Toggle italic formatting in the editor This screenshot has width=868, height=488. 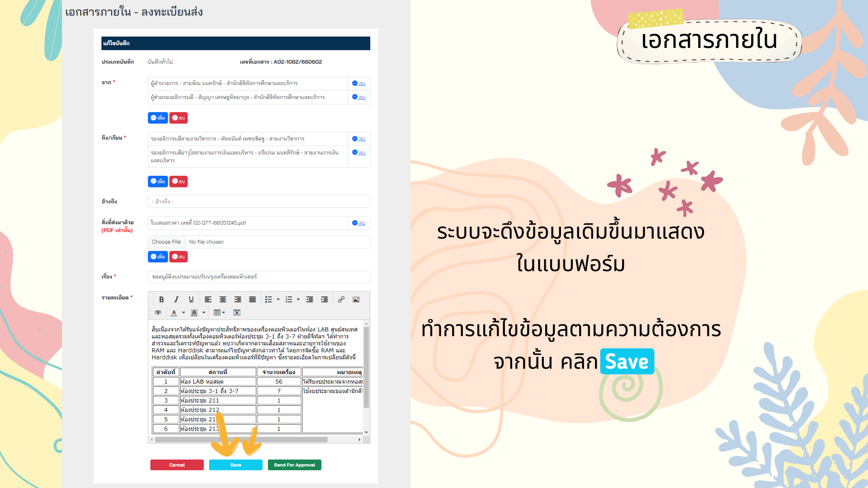pos(176,300)
